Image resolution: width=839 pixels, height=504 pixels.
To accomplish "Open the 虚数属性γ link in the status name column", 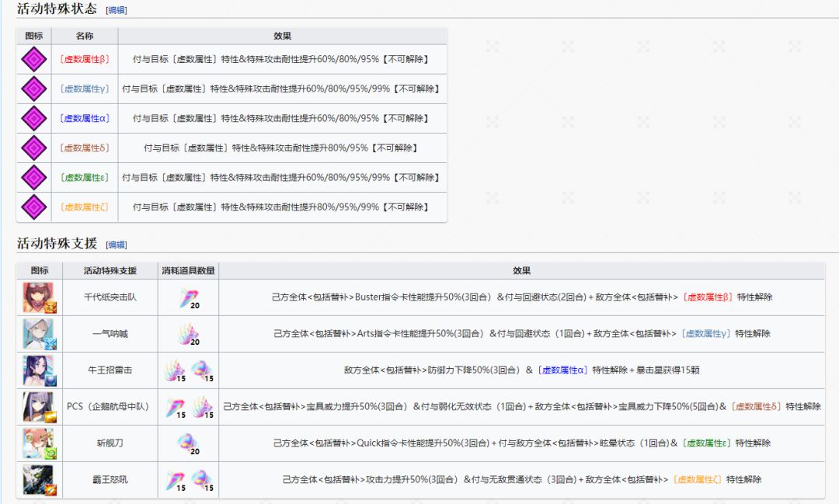I will coord(85,89).
